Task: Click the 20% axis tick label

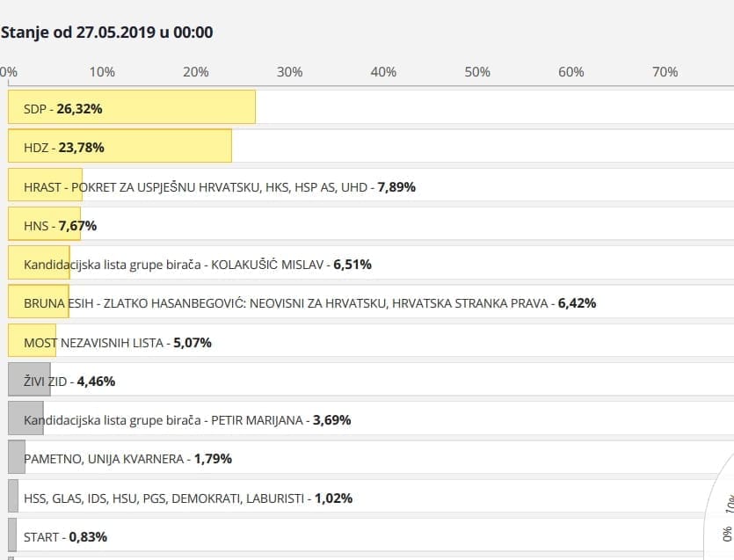Action: tap(196, 72)
